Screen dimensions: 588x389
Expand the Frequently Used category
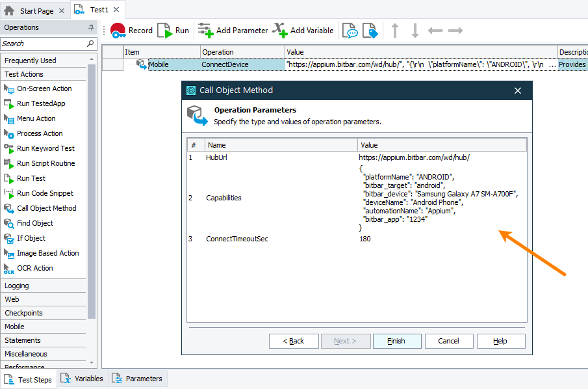point(31,60)
